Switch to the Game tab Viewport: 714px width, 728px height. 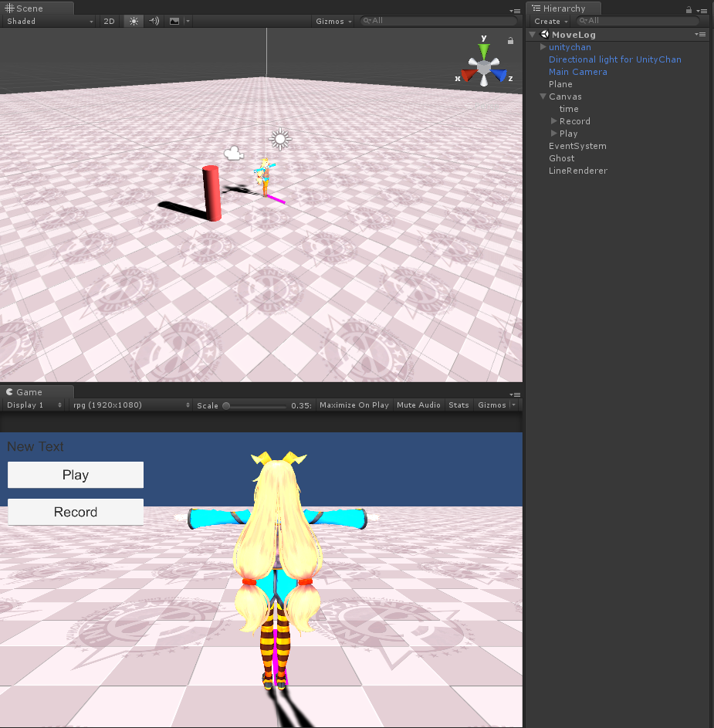coord(37,392)
